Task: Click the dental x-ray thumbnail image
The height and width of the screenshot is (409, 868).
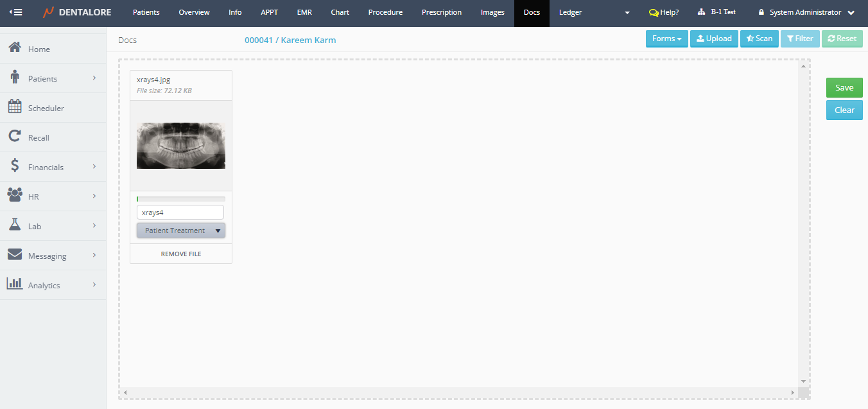Action: click(181, 146)
